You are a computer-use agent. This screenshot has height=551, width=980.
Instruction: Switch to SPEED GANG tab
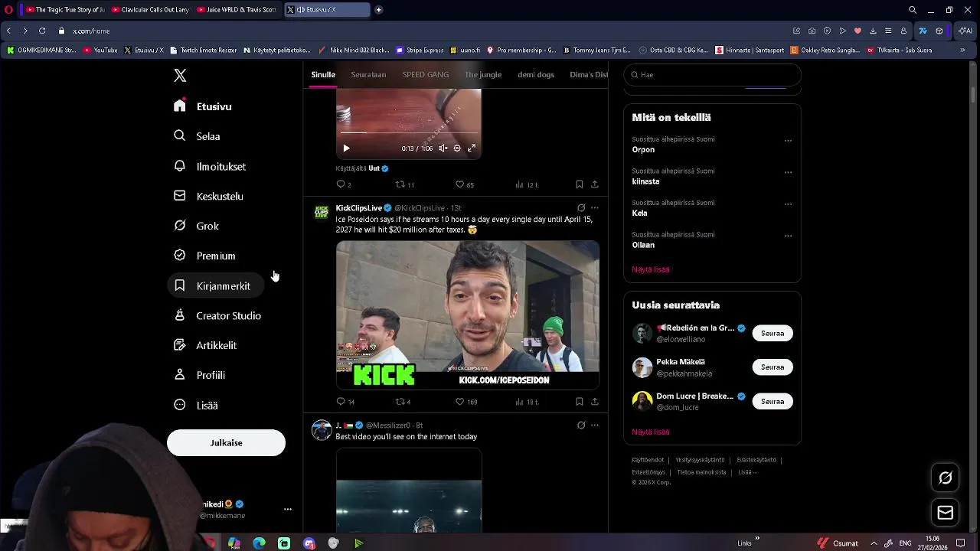point(426,74)
